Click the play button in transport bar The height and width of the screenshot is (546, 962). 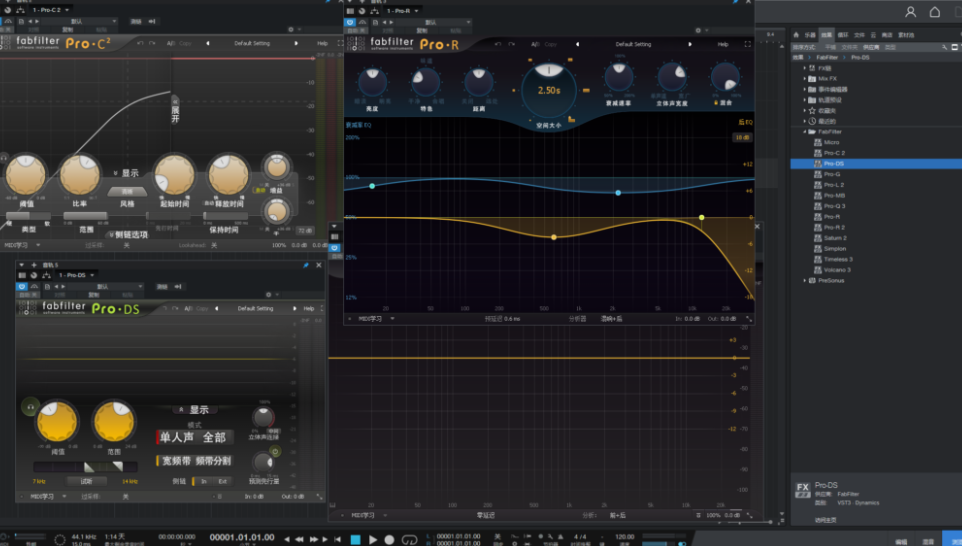(373, 539)
